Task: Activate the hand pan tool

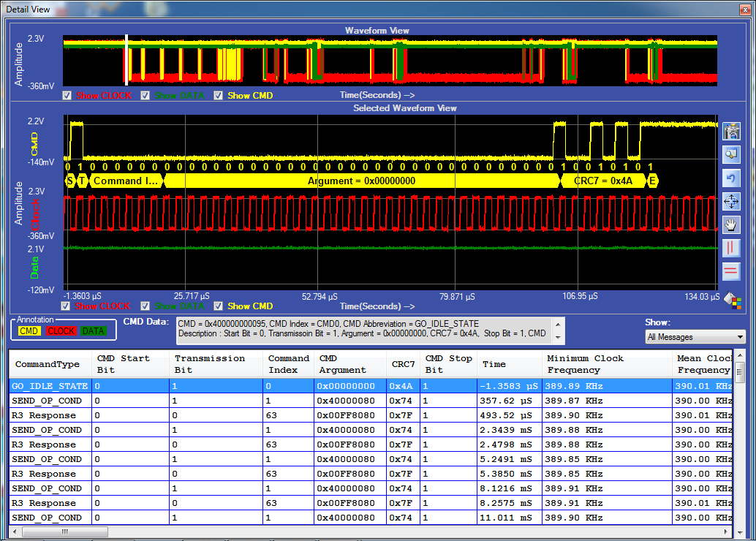Action: point(731,224)
